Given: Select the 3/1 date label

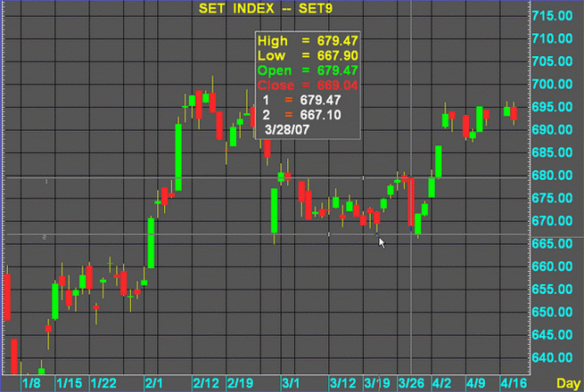Looking at the screenshot, I should click(291, 383).
